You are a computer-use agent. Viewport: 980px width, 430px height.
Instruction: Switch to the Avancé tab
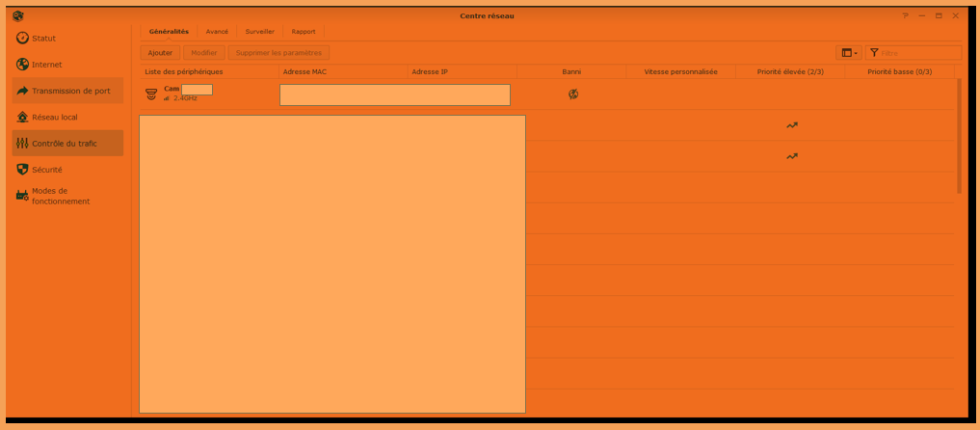[x=217, y=31]
